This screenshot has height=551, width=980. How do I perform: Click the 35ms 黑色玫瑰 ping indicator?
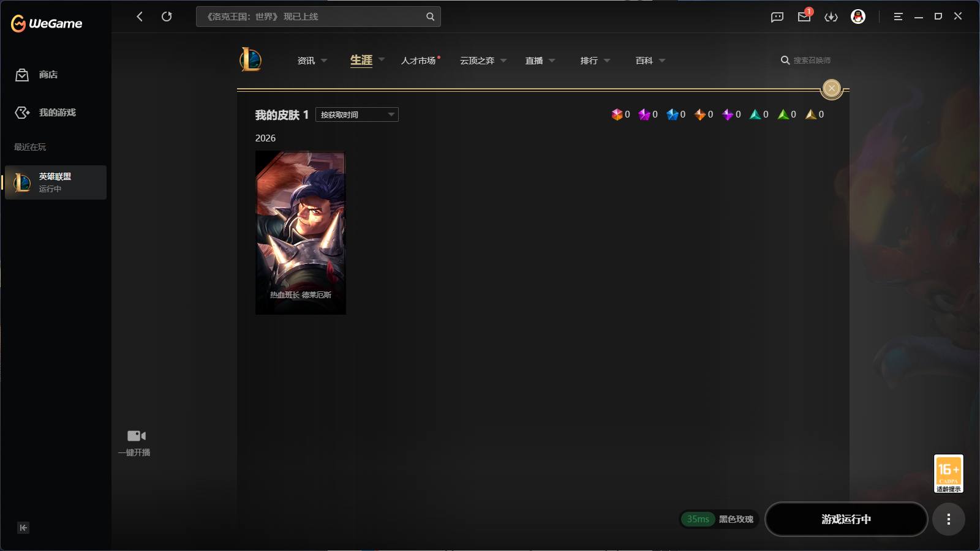(x=718, y=519)
